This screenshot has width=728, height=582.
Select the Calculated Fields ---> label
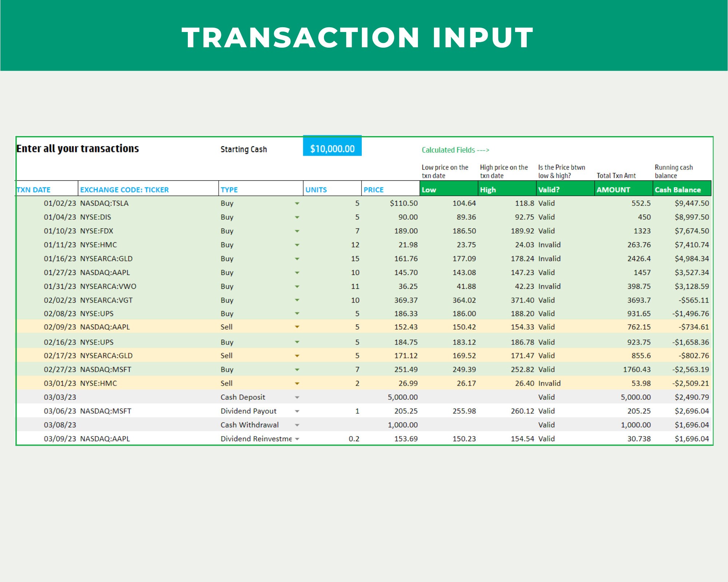(455, 150)
